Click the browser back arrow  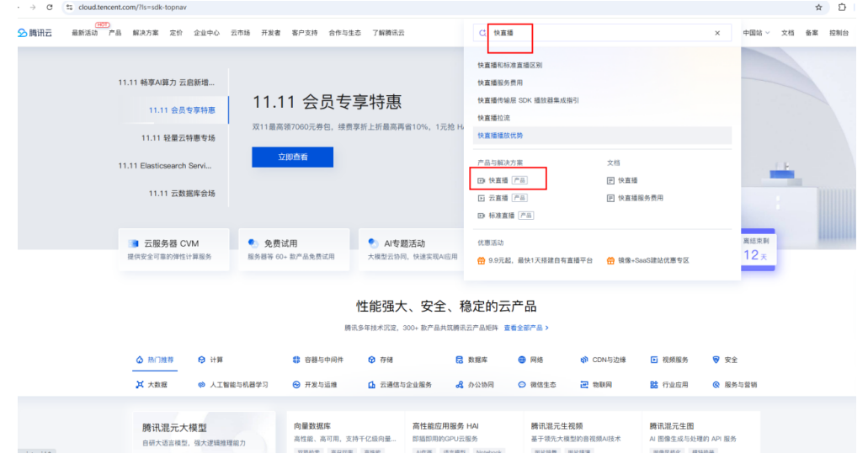tap(19, 8)
